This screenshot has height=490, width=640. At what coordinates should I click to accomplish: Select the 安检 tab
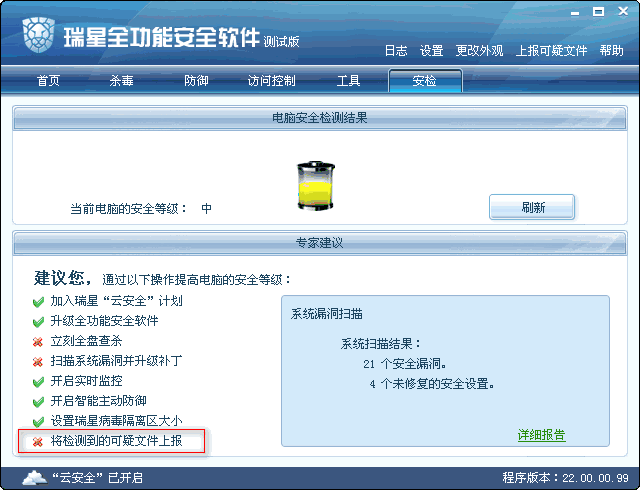(x=425, y=80)
